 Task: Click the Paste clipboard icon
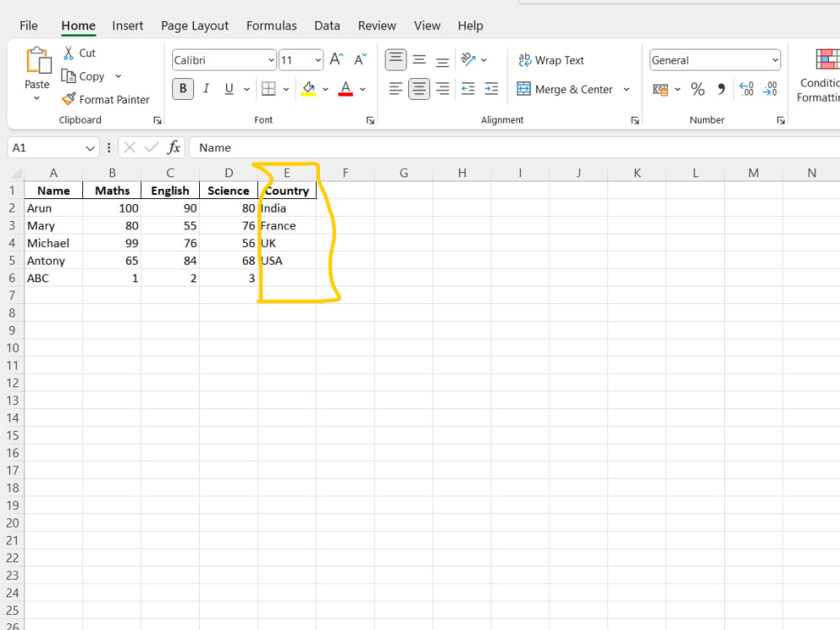click(39, 60)
